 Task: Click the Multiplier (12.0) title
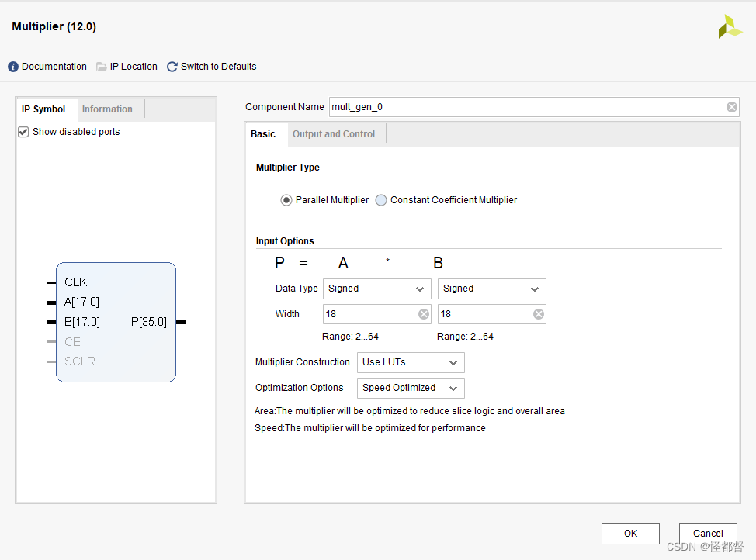[x=54, y=26]
